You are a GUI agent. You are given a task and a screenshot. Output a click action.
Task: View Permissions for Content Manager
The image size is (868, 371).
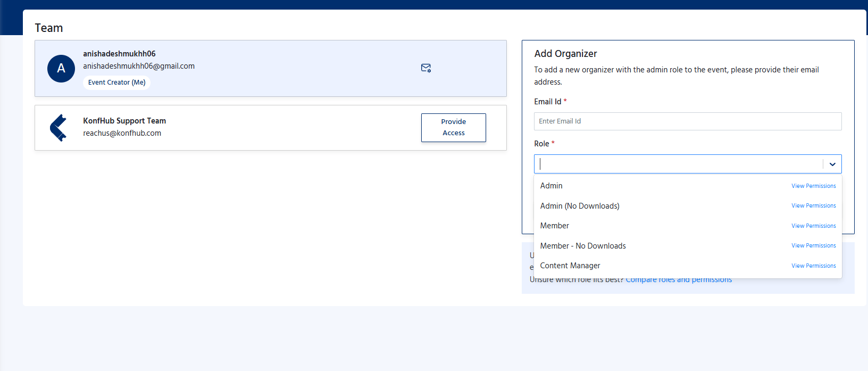click(813, 266)
